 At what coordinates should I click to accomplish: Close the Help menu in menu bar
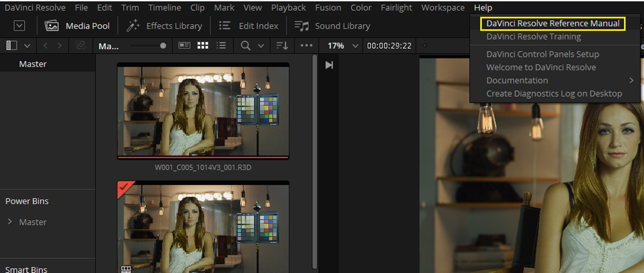click(483, 8)
